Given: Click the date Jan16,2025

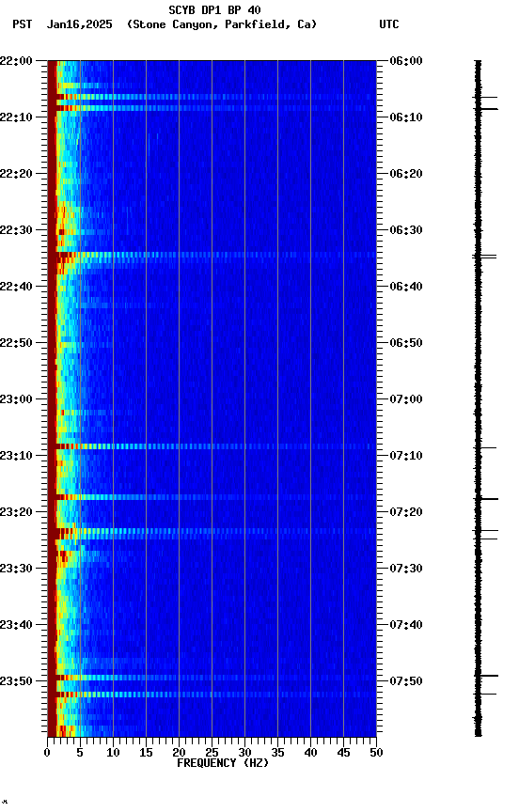Looking at the screenshot, I should point(79,24).
